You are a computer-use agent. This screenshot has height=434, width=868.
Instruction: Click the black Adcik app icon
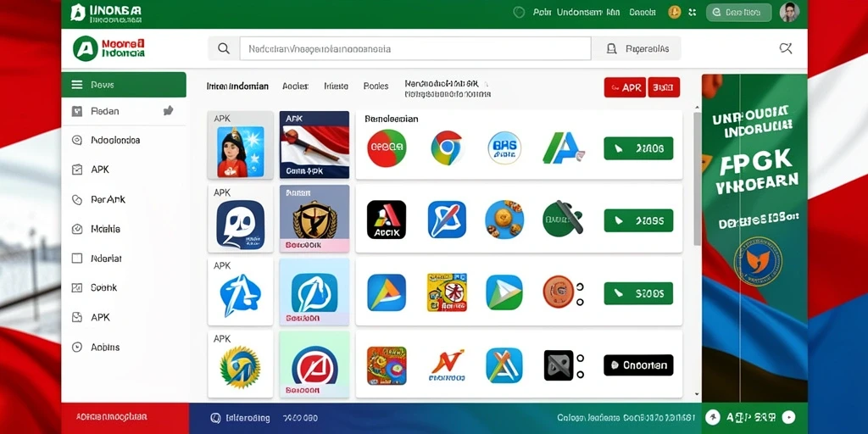387,220
